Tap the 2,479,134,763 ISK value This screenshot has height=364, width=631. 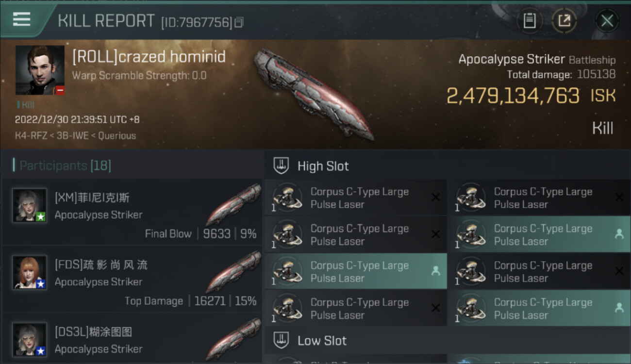tap(513, 96)
